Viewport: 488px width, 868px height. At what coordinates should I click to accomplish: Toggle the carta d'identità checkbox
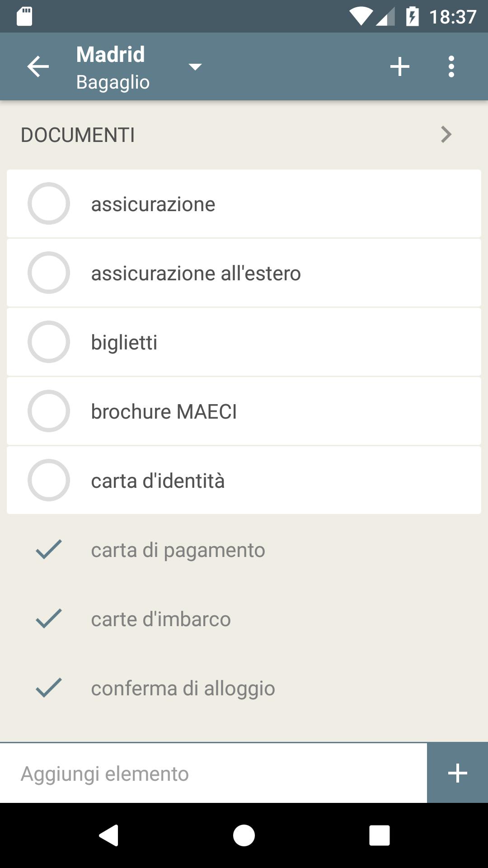click(x=49, y=480)
